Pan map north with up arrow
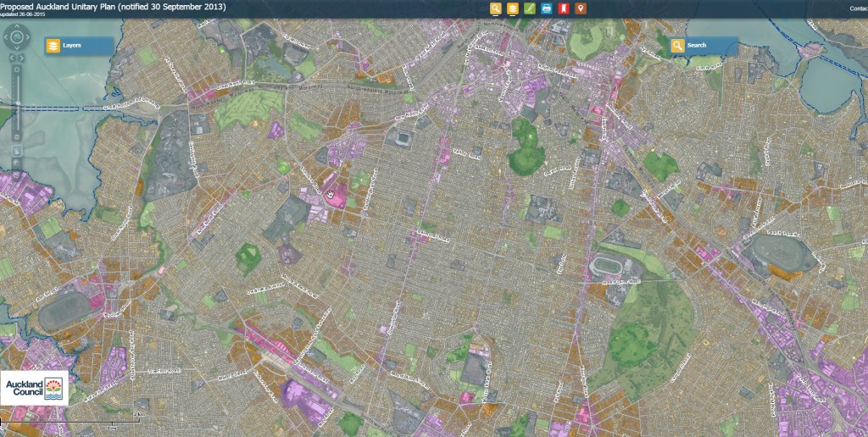Image resolution: width=868 pixels, height=437 pixels. coord(17,25)
